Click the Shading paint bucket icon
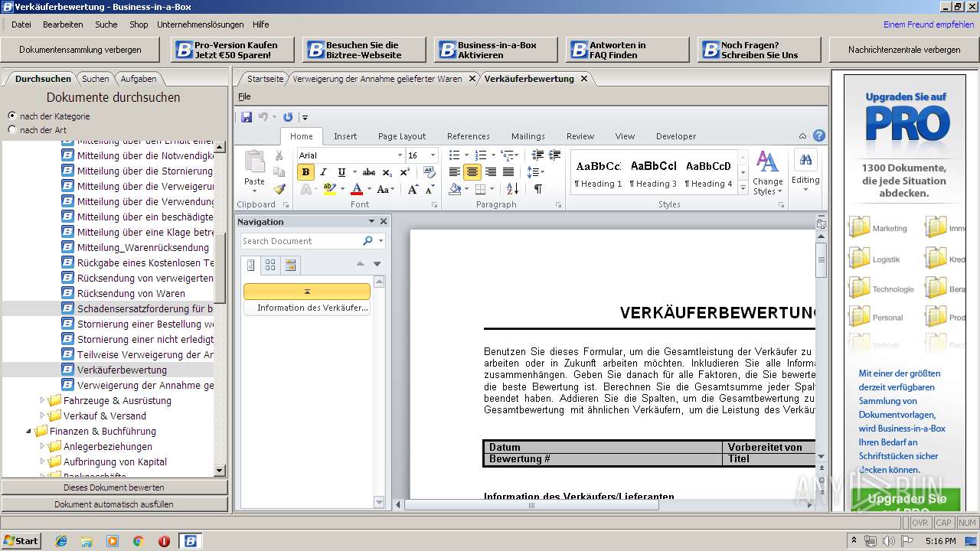Image resolution: width=980 pixels, height=551 pixels. coord(455,189)
